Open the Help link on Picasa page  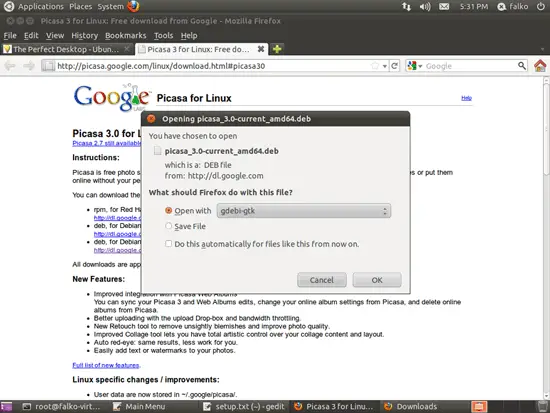[x=466, y=98]
